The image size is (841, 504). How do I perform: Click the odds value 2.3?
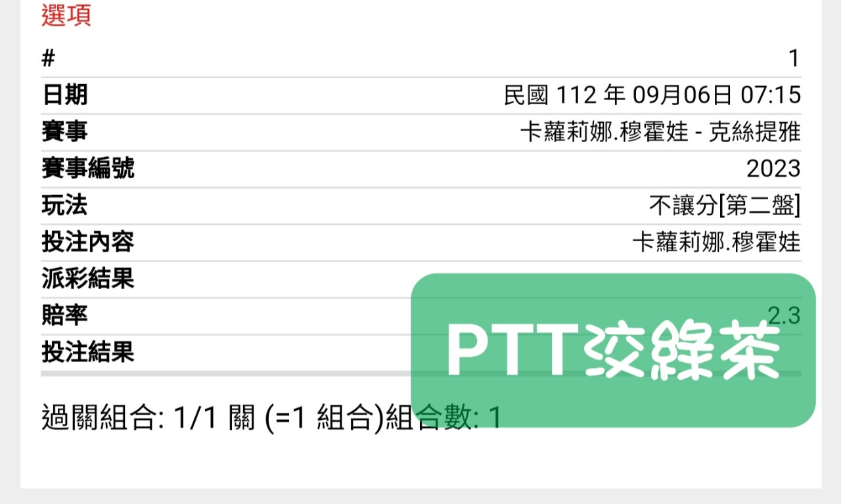click(x=784, y=316)
